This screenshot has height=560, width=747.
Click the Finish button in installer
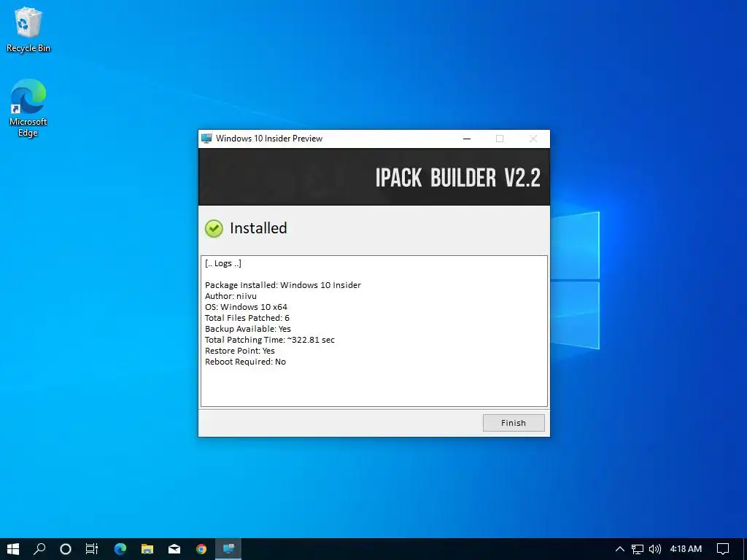click(513, 423)
